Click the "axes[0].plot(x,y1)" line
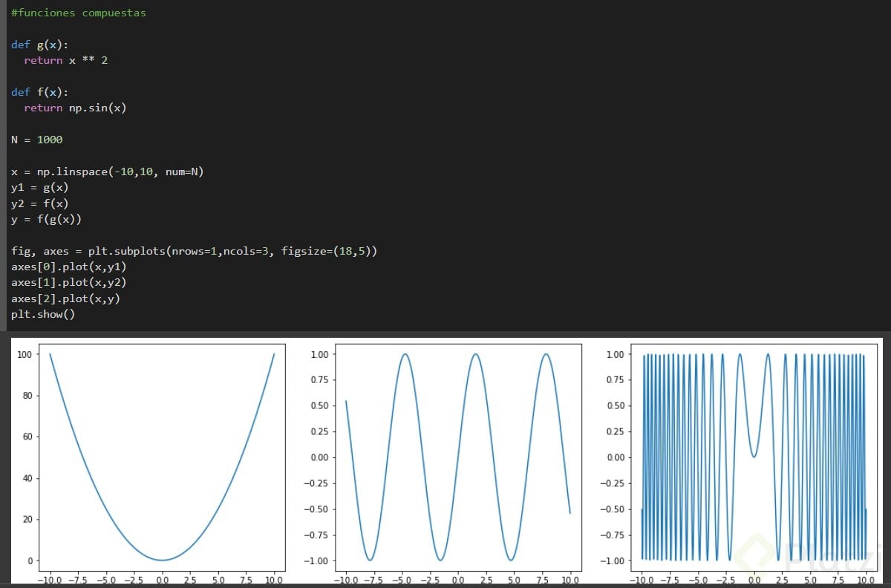Image resolution: width=891 pixels, height=588 pixels. 68,267
